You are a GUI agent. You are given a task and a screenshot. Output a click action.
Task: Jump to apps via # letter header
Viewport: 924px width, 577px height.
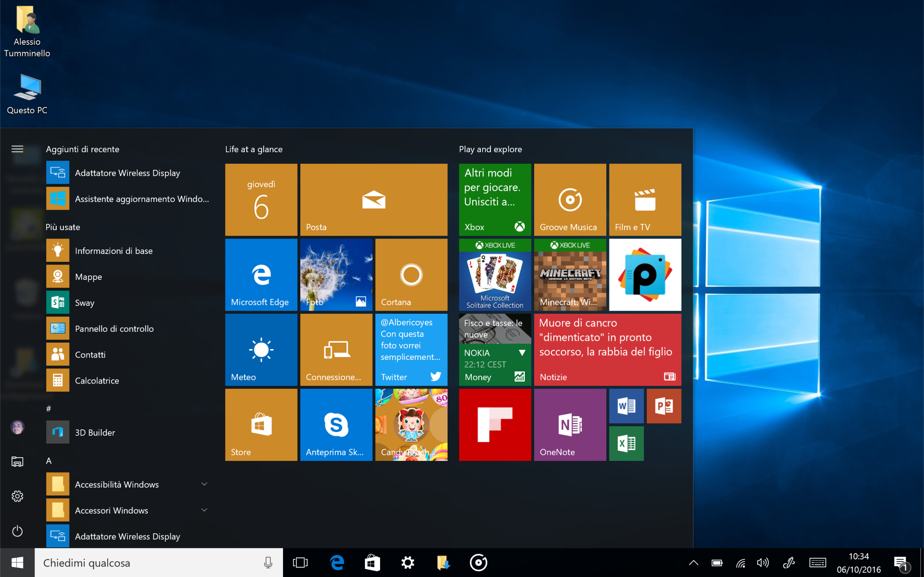pyautogui.click(x=48, y=409)
